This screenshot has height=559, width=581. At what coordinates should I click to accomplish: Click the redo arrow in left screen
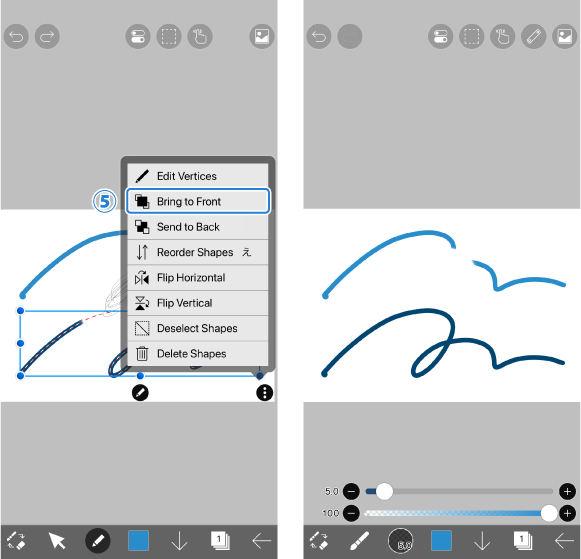pos(47,37)
